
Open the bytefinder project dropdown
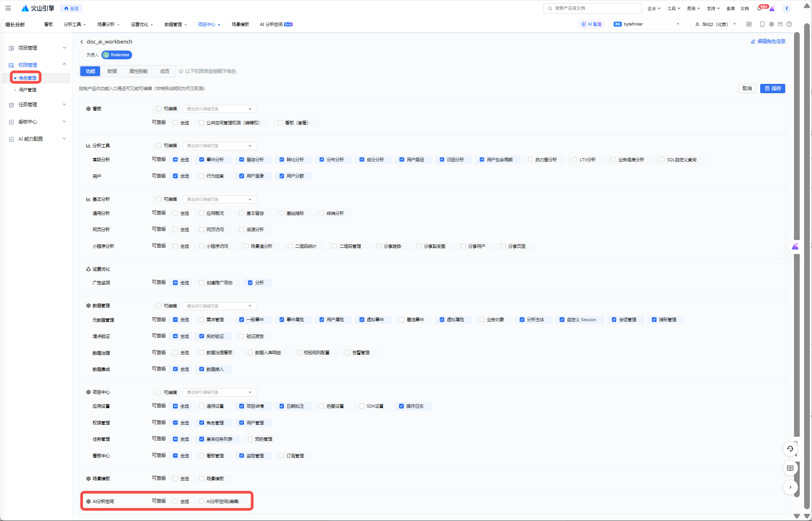[647, 24]
